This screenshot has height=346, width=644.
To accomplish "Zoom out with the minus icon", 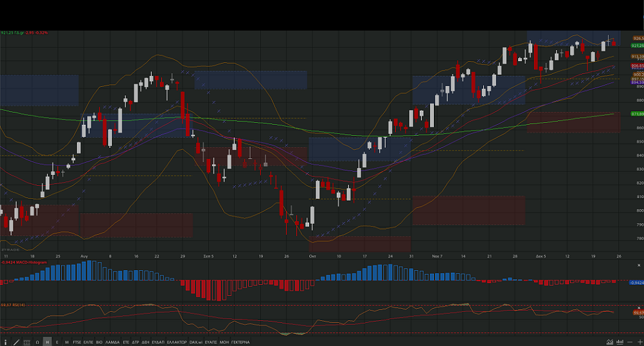I will (630, 342).
